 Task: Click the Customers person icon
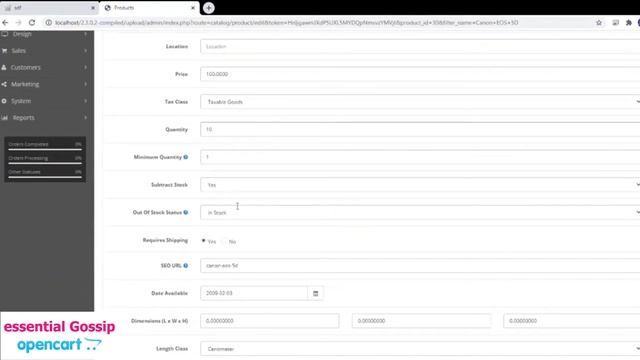pos(4,67)
